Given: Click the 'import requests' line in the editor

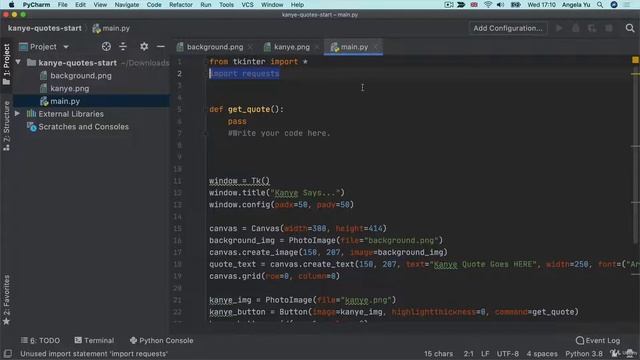Looking at the screenshot, I should (x=244, y=73).
